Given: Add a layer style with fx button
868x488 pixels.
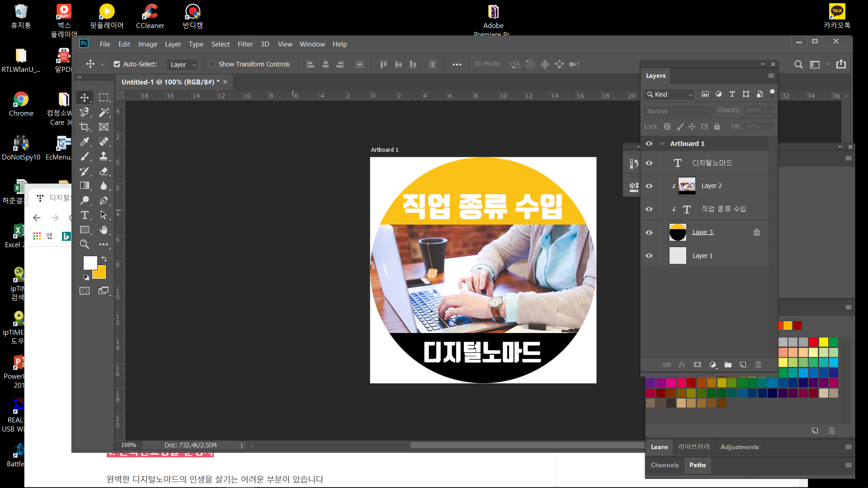Looking at the screenshot, I should coord(682,365).
